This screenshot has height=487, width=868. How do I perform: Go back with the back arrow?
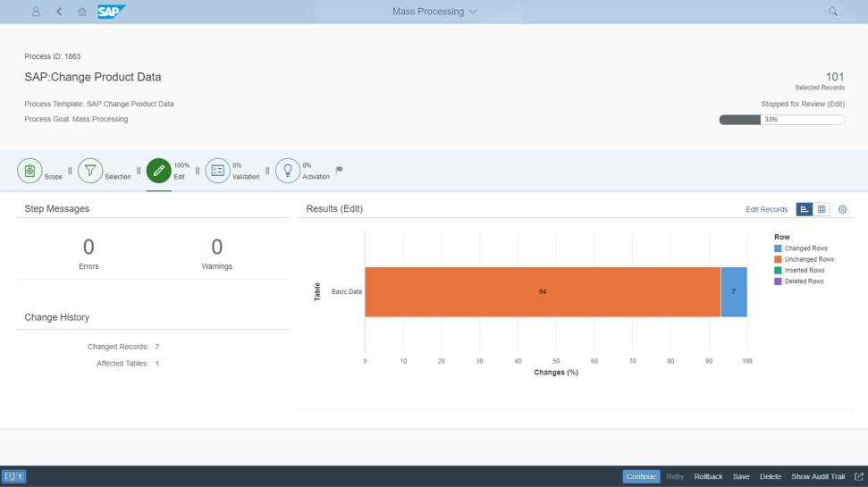[x=59, y=11]
